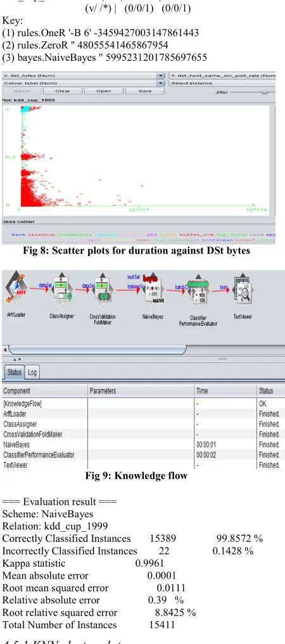
Task: Click the 'land' class colour label
Action: tap(258, 235)
